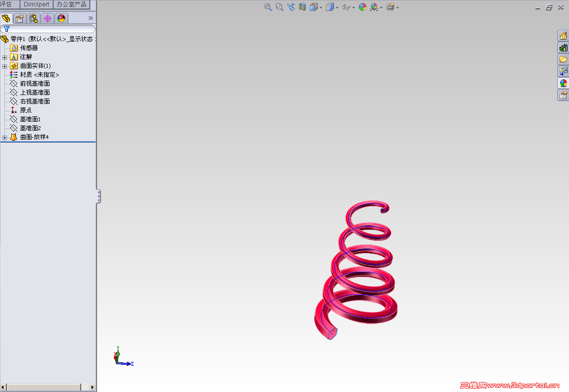Click the 传感器 folder icon
This screenshot has width=569, height=392.
pos(14,48)
